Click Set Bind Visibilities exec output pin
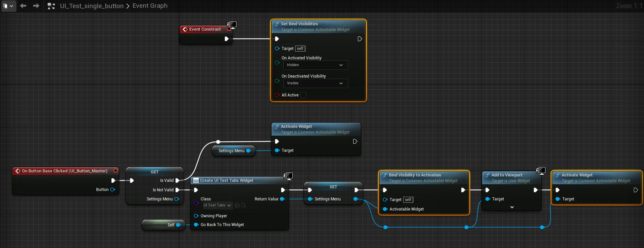The height and width of the screenshot is (248, 644). point(360,39)
